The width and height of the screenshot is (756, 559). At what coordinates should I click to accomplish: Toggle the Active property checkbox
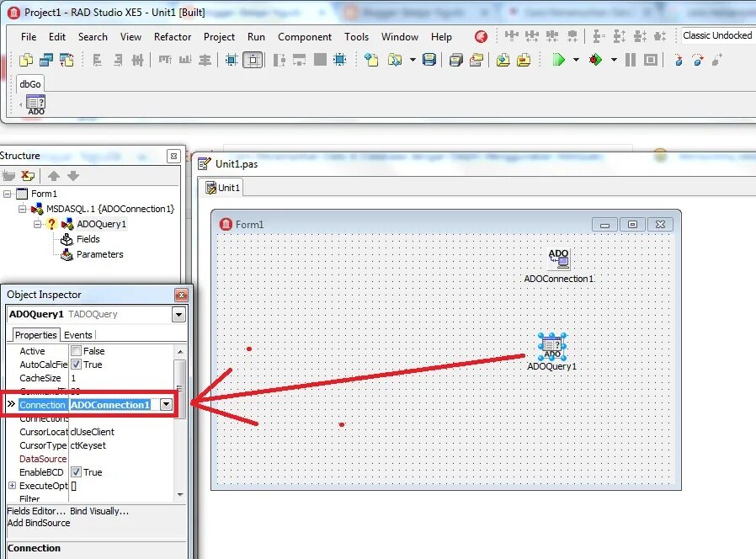pos(76,351)
